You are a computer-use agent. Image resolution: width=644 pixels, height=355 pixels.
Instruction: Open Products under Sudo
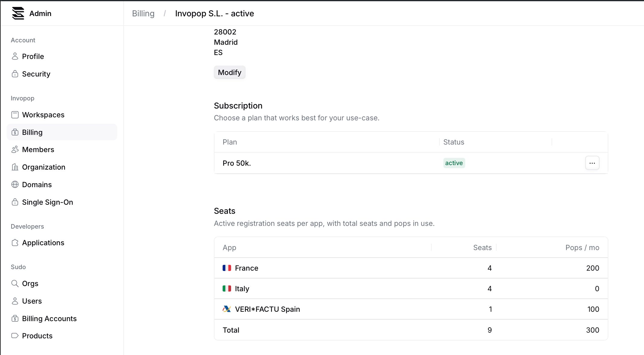click(x=62, y=336)
